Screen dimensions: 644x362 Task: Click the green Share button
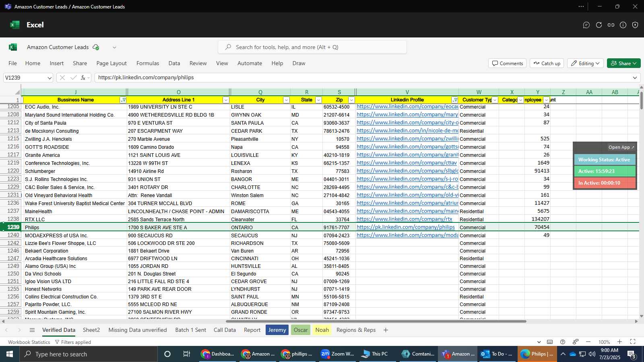point(624,63)
